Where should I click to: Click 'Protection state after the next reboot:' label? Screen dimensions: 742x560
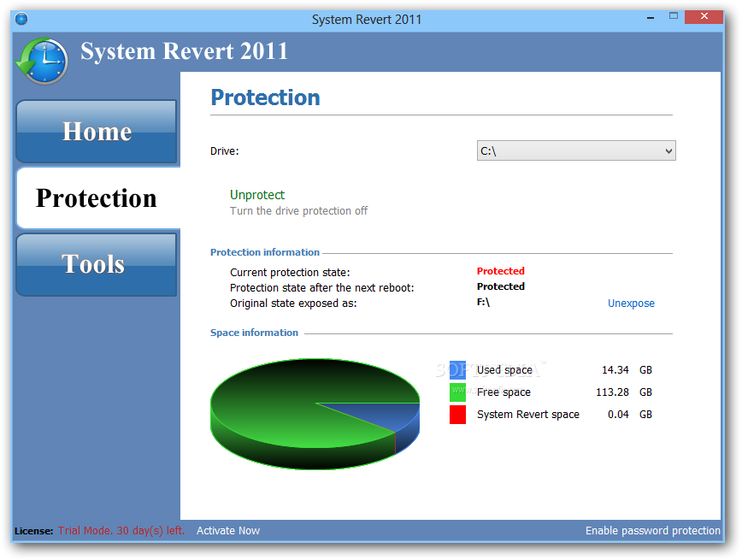pos(321,288)
